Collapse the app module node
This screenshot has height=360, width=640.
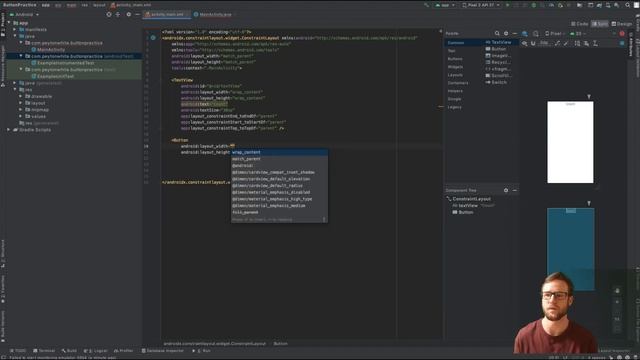(x=9, y=23)
